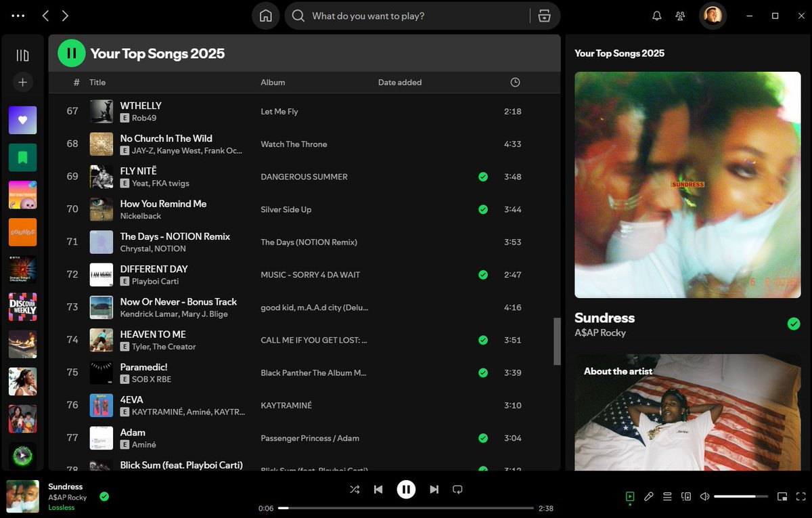The height and width of the screenshot is (518, 812).
Task: Open the notifications bell
Action: (x=656, y=16)
